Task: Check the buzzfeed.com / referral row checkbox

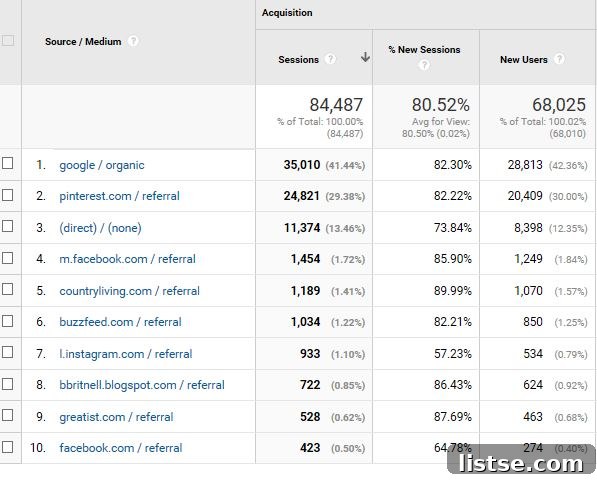Action: pos(8,321)
